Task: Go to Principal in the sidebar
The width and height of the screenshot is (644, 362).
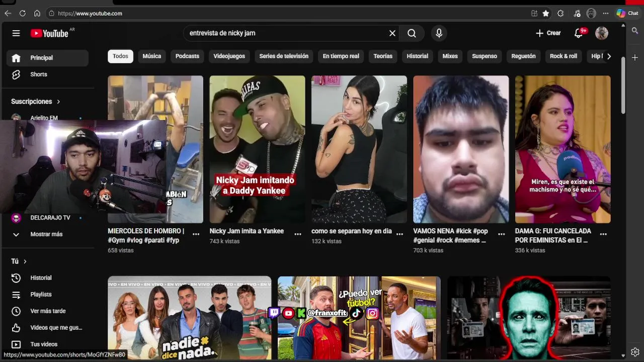Action: (48, 58)
